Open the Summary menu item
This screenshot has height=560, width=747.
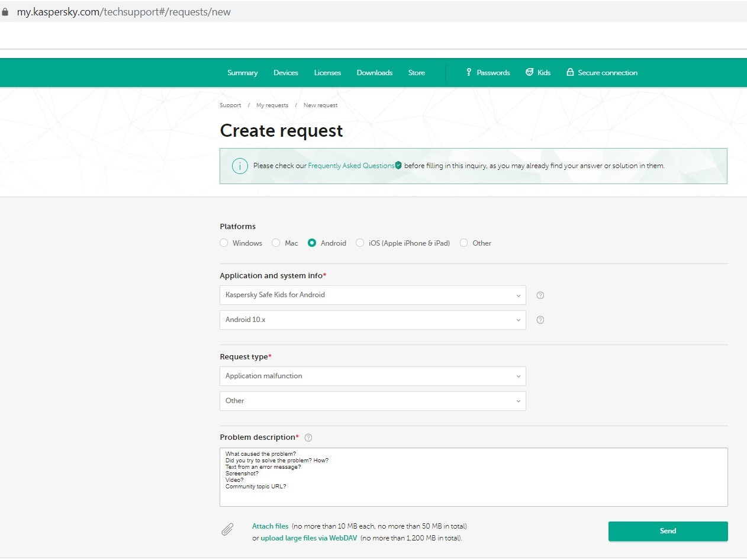coord(243,73)
